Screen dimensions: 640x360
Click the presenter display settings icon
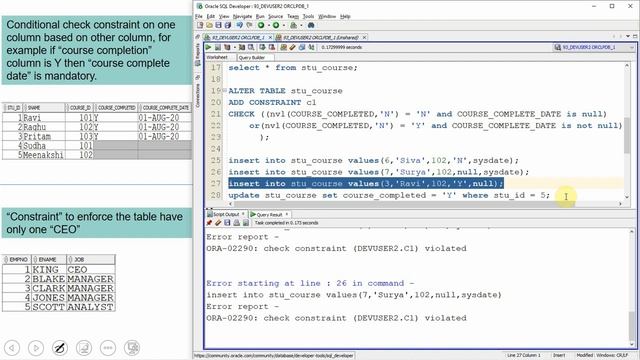(x=132, y=348)
